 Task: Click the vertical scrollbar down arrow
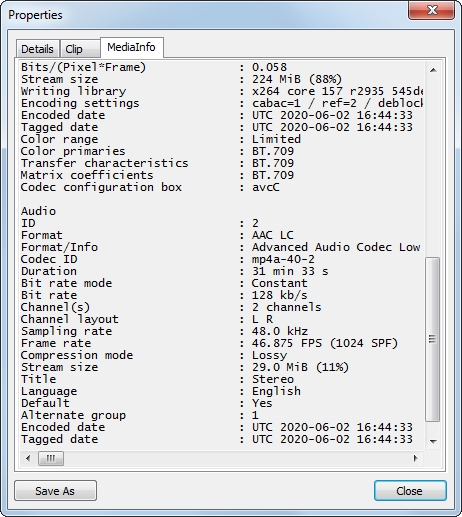point(433,441)
